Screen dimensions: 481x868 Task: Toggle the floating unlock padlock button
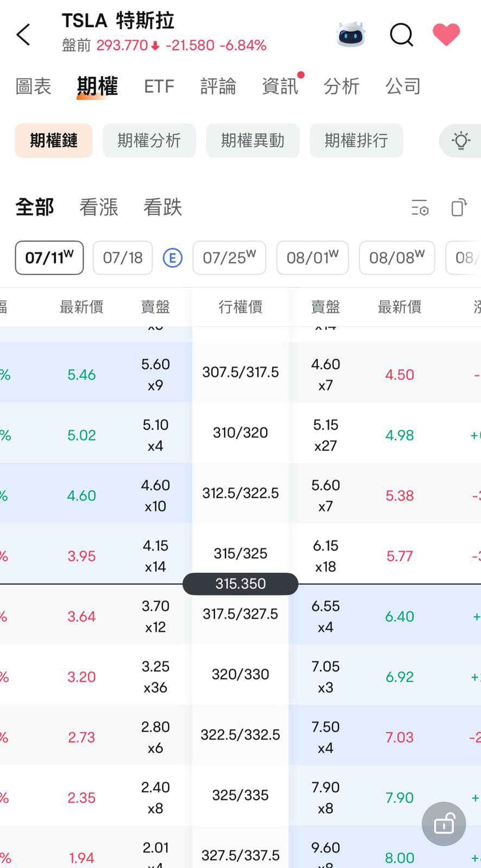[444, 824]
